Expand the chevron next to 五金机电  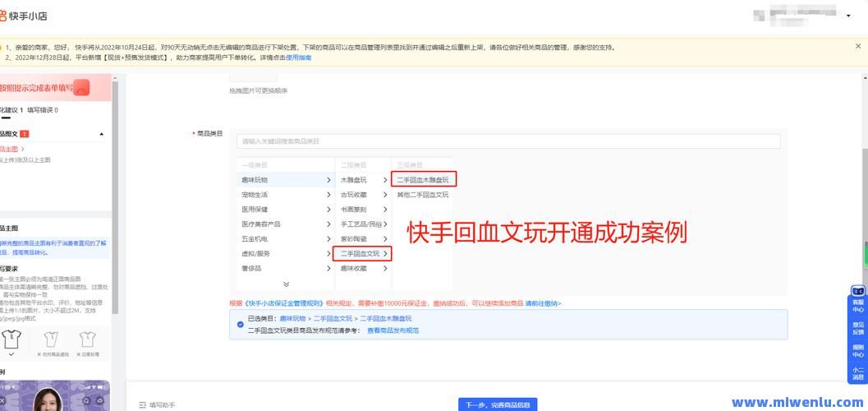click(328, 238)
